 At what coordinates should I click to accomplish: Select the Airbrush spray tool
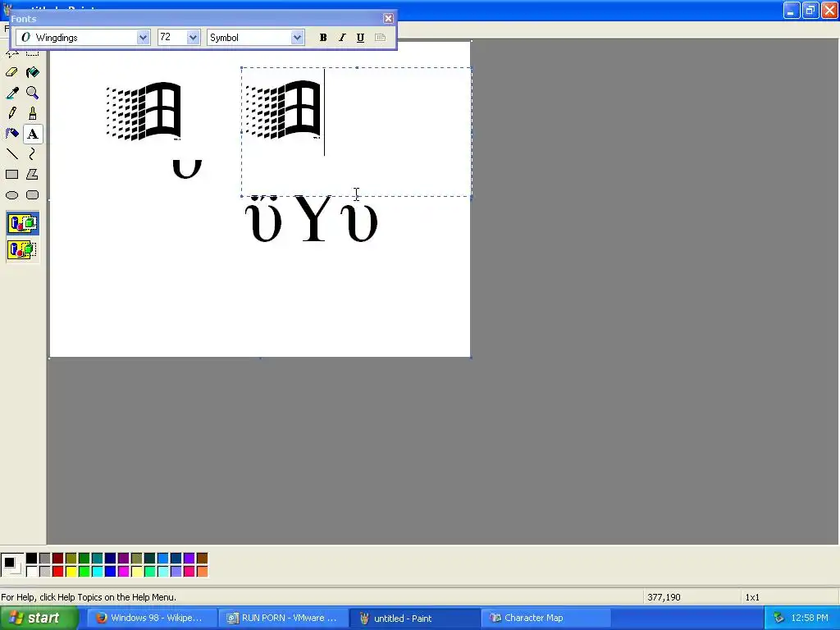click(x=11, y=134)
